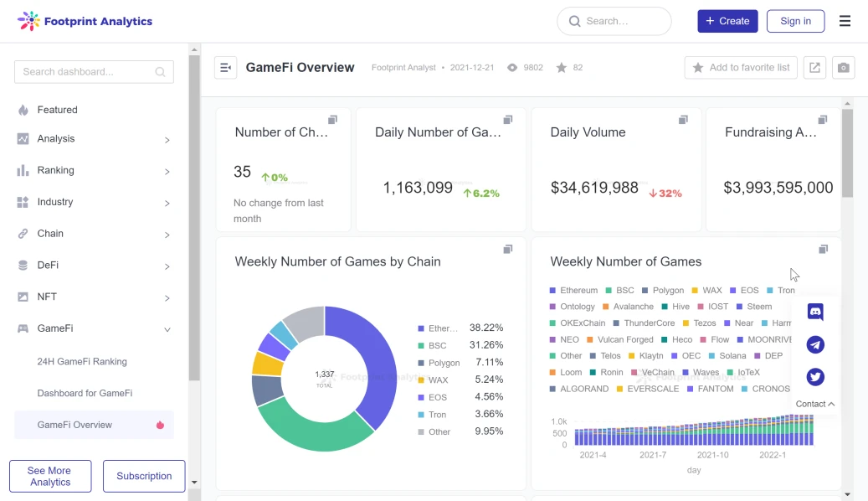Click the sidebar scroll down arrow
The width and height of the screenshot is (868, 501).
pyautogui.click(x=193, y=483)
